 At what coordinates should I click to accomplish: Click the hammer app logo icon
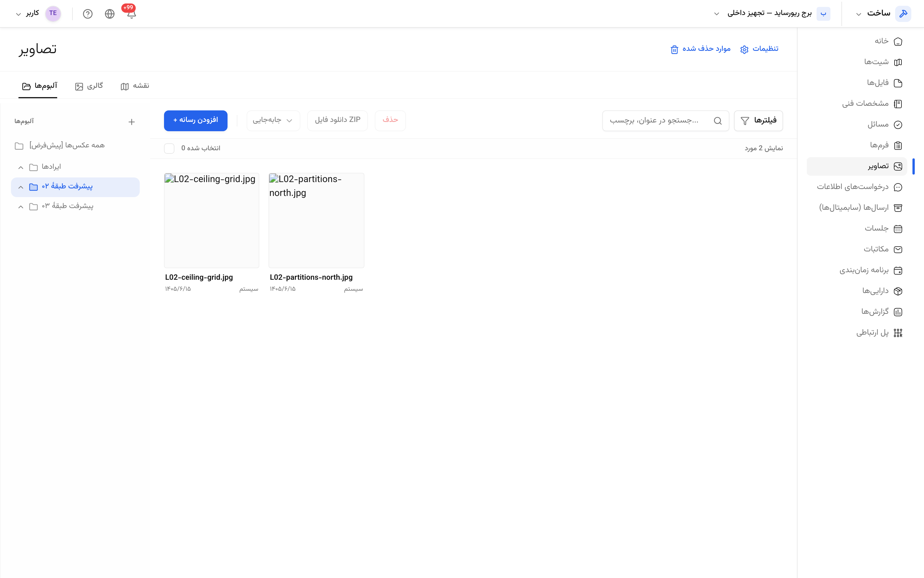(x=903, y=14)
